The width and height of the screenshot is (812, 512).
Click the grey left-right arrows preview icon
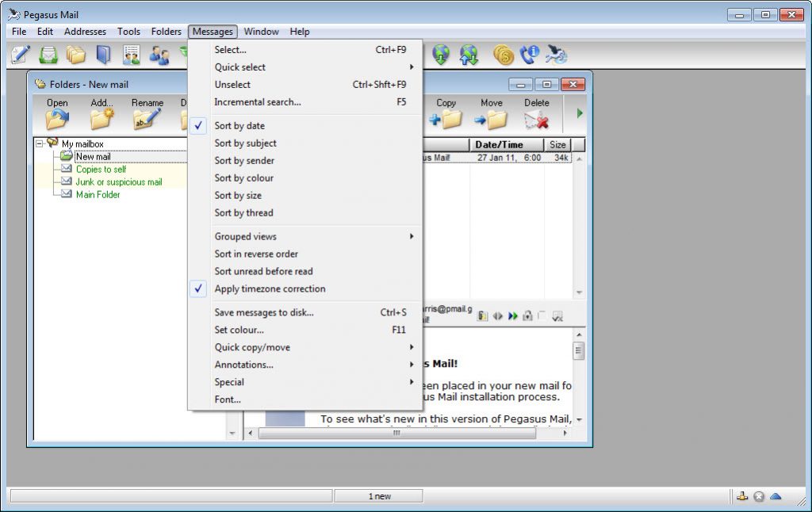pos(498,315)
